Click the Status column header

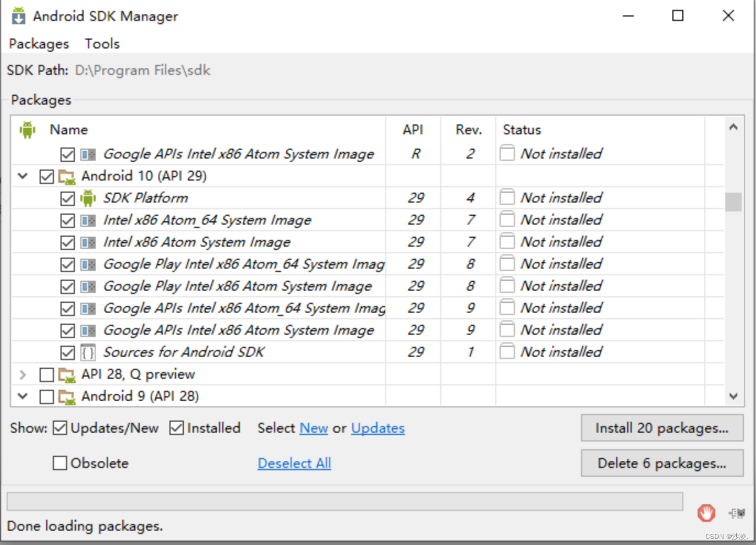(x=522, y=130)
